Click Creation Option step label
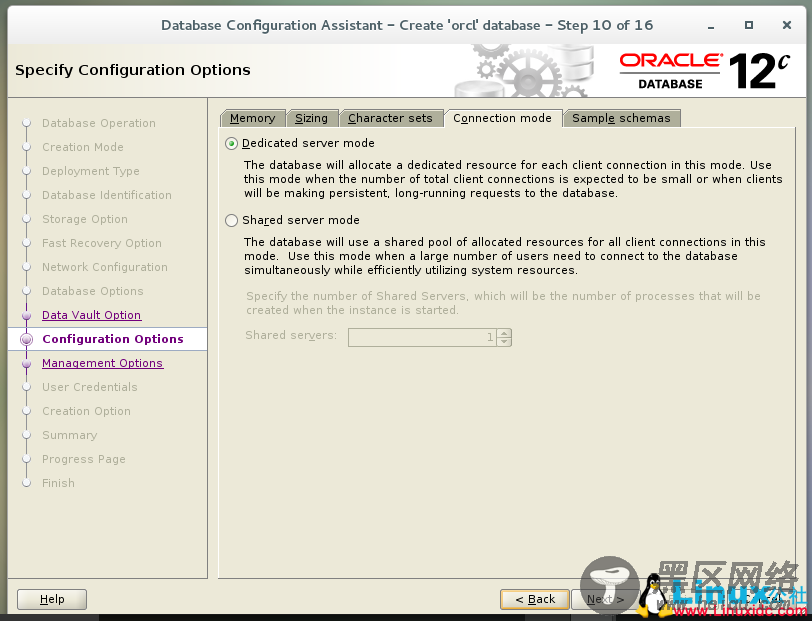The width and height of the screenshot is (812, 621). tap(86, 411)
